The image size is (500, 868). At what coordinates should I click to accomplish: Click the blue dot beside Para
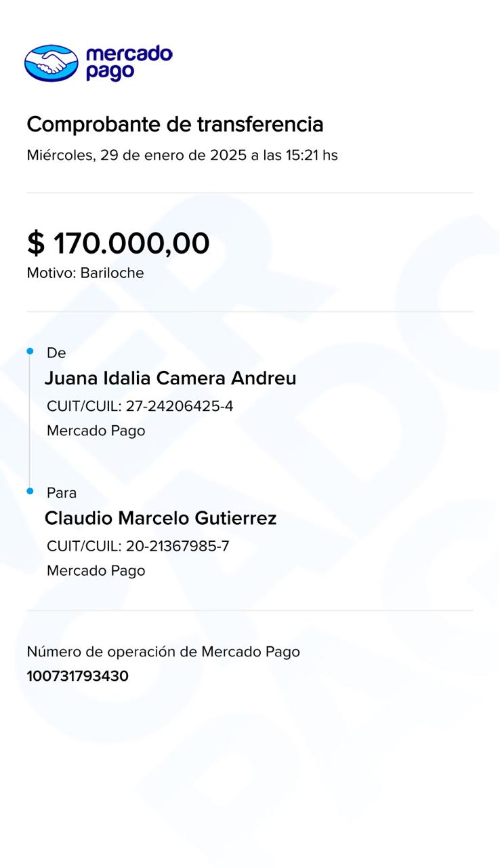click(x=30, y=491)
